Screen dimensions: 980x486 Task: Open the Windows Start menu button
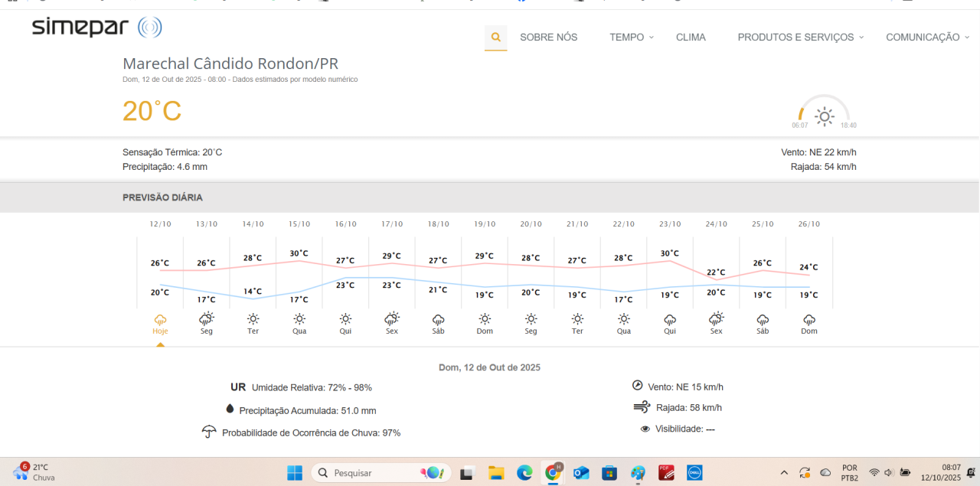pyautogui.click(x=295, y=473)
